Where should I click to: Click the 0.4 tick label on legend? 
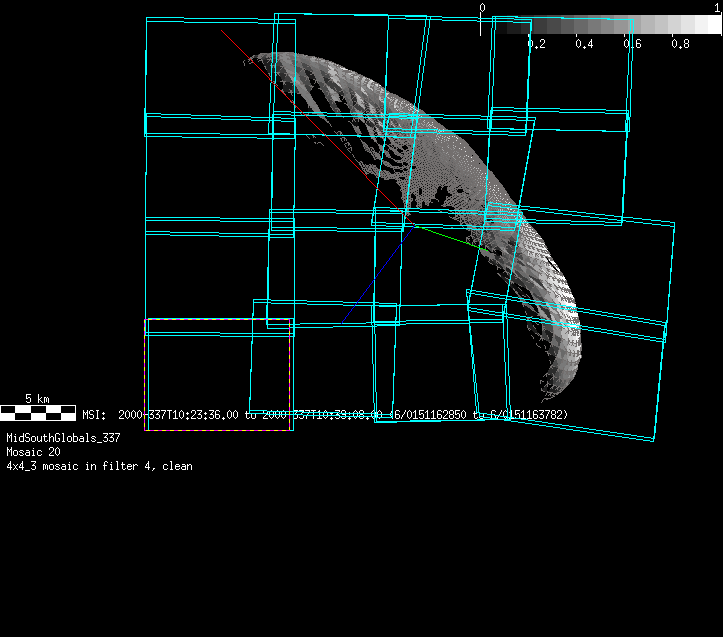(x=584, y=44)
